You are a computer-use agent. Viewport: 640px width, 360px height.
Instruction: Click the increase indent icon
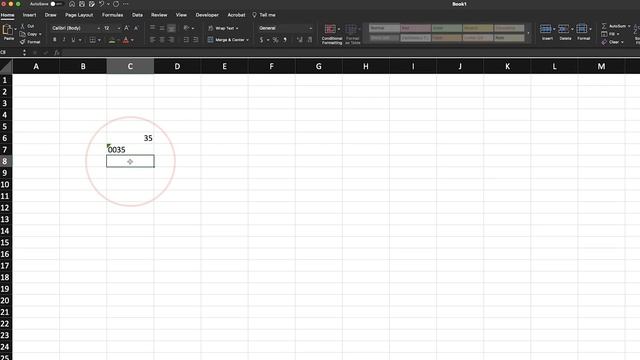tap(196, 40)
